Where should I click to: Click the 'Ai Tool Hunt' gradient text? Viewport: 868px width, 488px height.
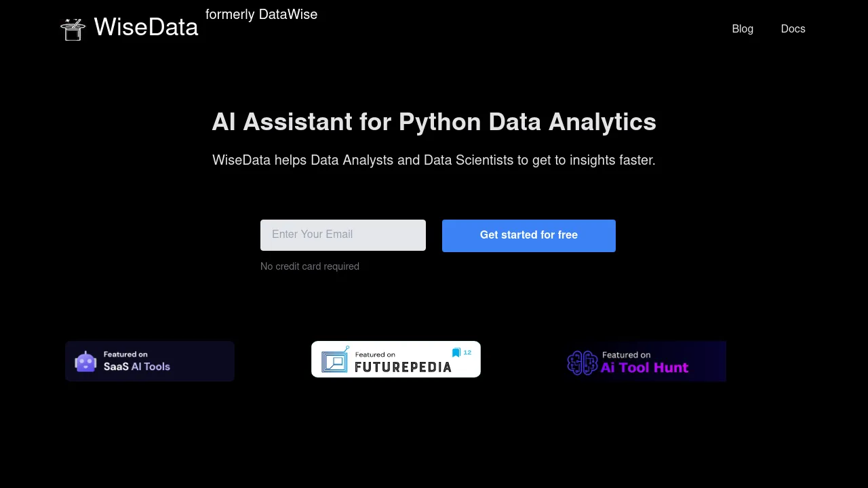[x=644, y=367]
